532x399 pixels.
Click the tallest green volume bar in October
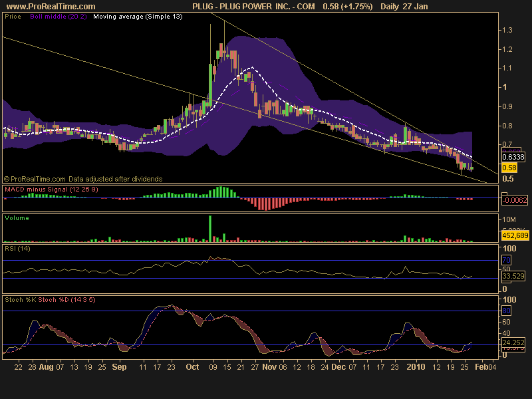pos(210,229)
